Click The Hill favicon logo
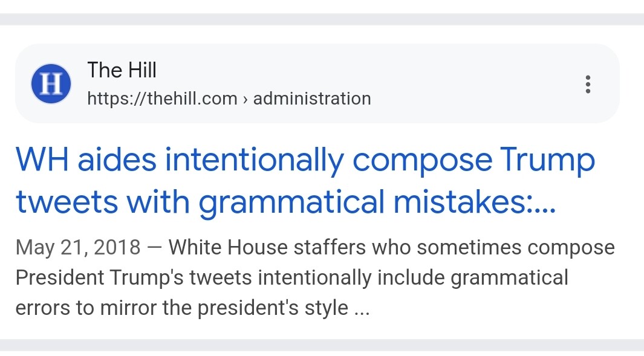This screenshot has width=644, height=356. click(x=51, y=83)
